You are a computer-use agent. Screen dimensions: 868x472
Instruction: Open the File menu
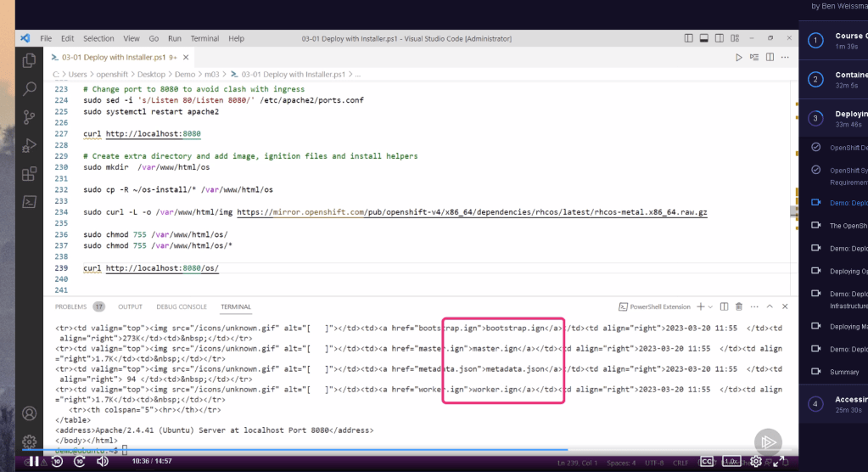[46, 38]
